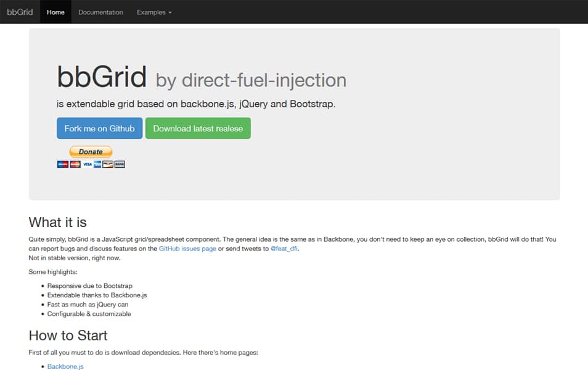Open the Documentation page
The width and height of the screenshot is (588, 370).
click(x=100, y=12)
